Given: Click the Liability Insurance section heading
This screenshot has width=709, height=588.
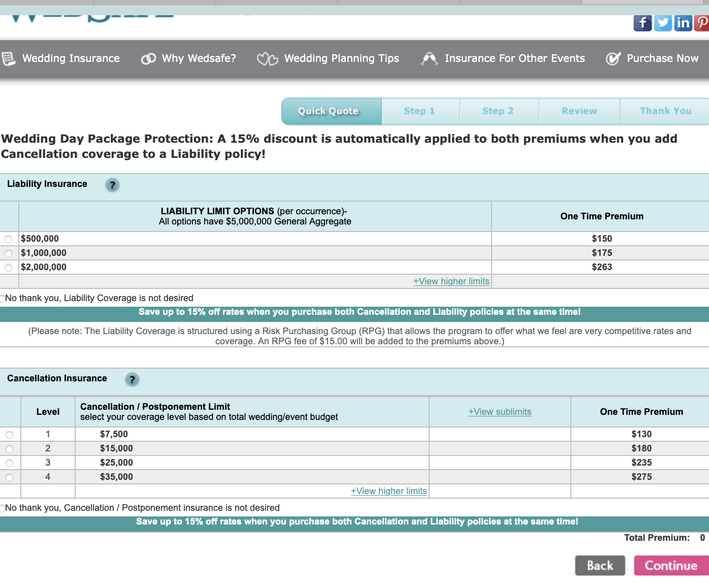Looking at the screenshot, I should [x=47, y=184].
